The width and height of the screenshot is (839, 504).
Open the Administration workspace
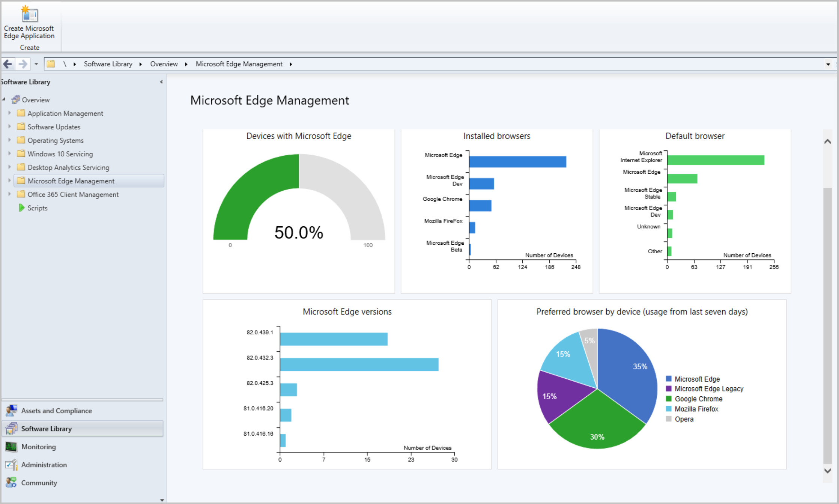(43, 465)
